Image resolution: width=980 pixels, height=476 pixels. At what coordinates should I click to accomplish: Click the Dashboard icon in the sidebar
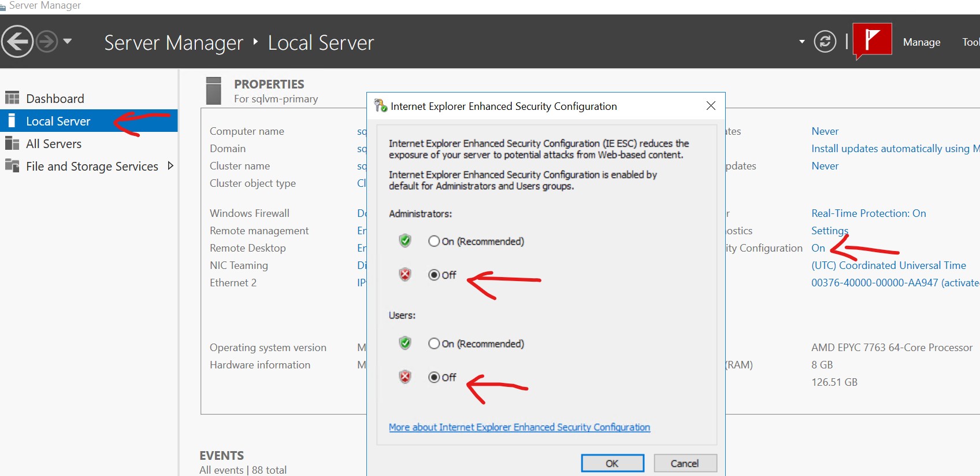point(12,98)
